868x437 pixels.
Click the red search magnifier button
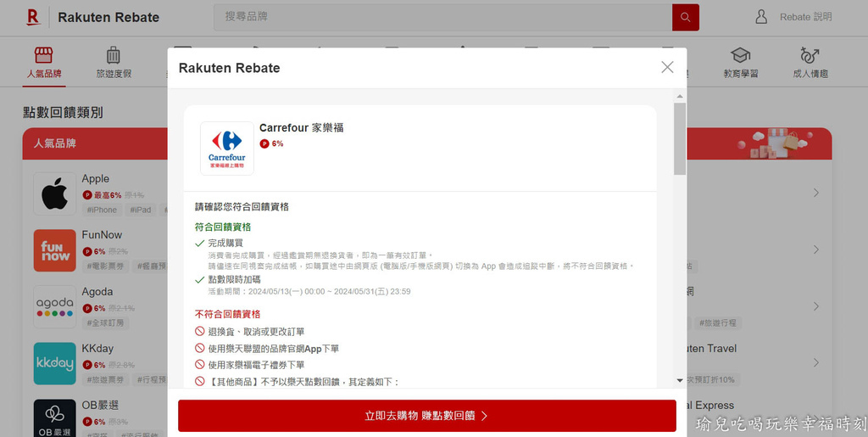pos(685,17)
